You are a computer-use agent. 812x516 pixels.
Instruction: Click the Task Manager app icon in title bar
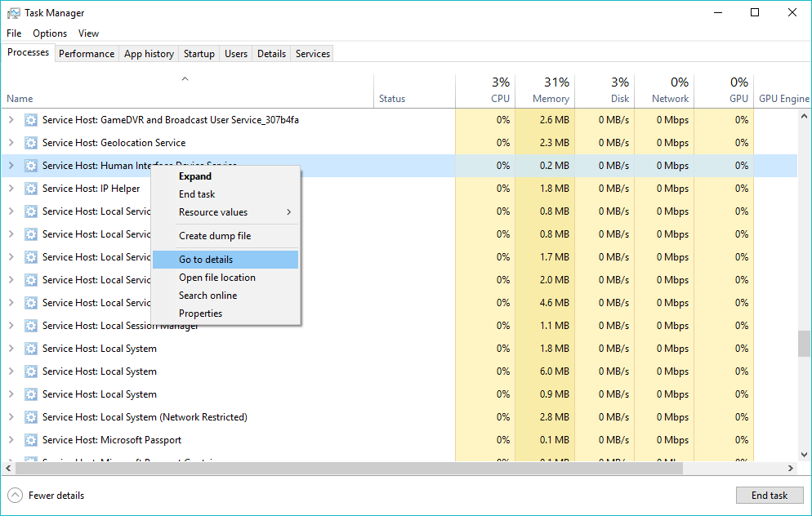(x=14, y=13)
